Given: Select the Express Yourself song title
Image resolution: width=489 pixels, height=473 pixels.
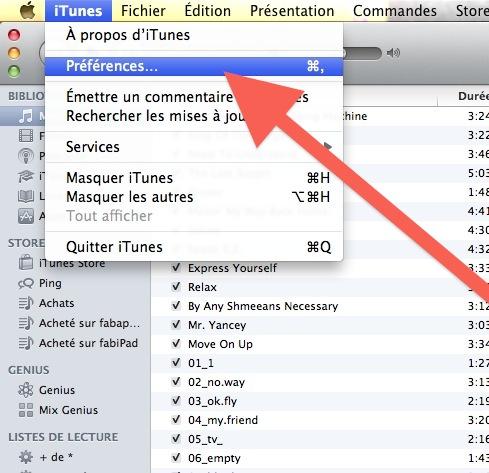Looking at the screenshot, I should coord(232,268).
